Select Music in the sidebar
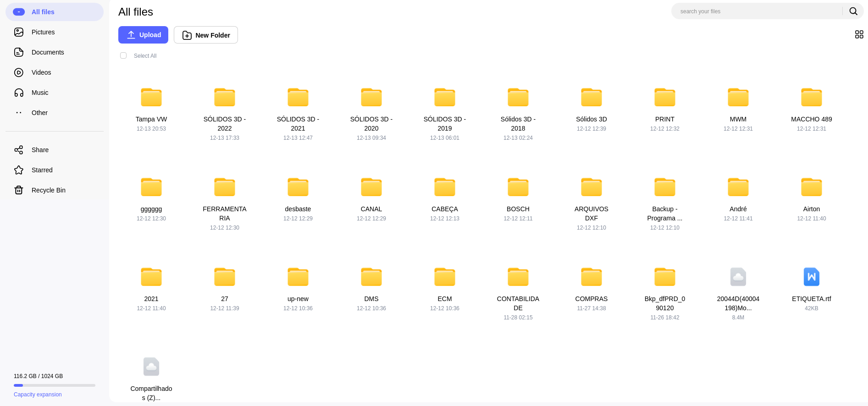 click(55, 93)
